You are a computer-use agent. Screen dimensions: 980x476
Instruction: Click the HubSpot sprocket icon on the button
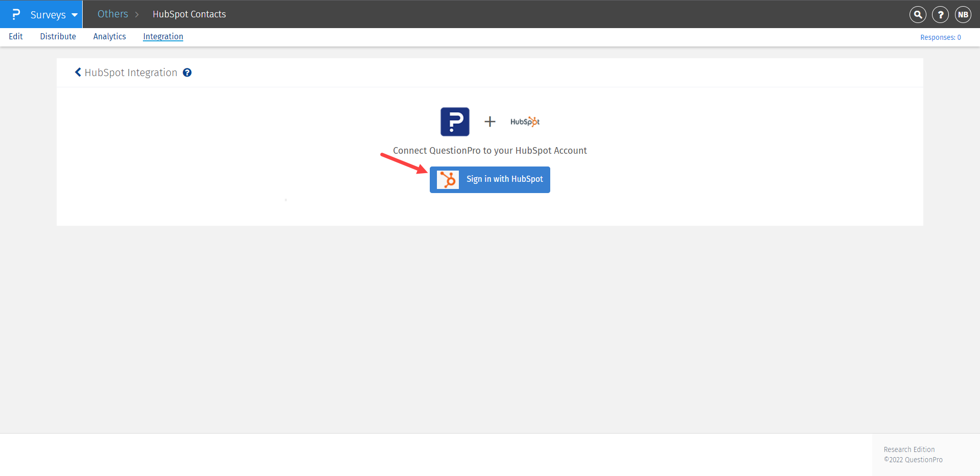(448, 180)
